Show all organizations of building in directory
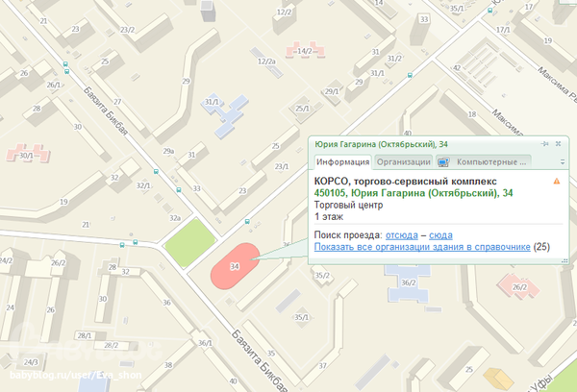577x392 pixels. tap(422, 247)
